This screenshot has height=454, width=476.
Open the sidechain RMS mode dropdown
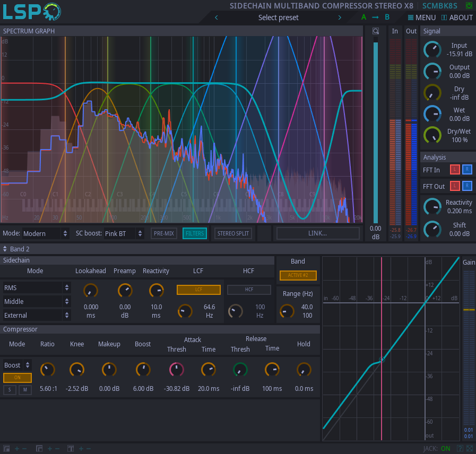[x=37, y=287]
